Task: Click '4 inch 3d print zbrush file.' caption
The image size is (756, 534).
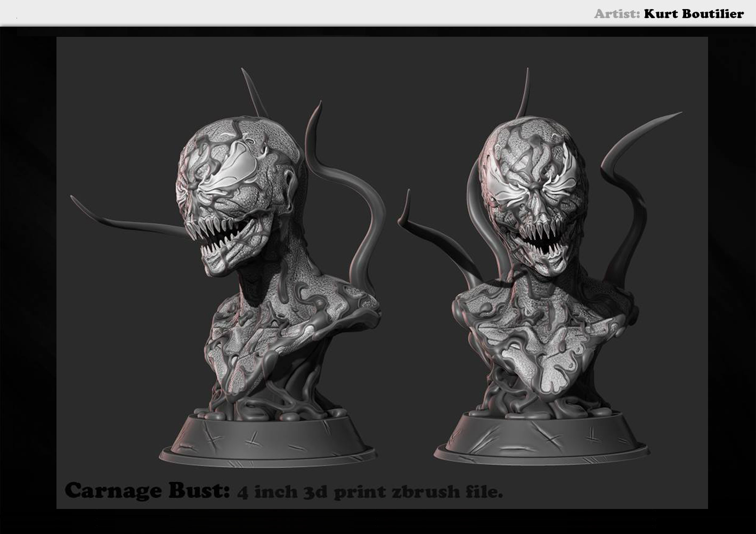Action: click(x=370, y=491)
